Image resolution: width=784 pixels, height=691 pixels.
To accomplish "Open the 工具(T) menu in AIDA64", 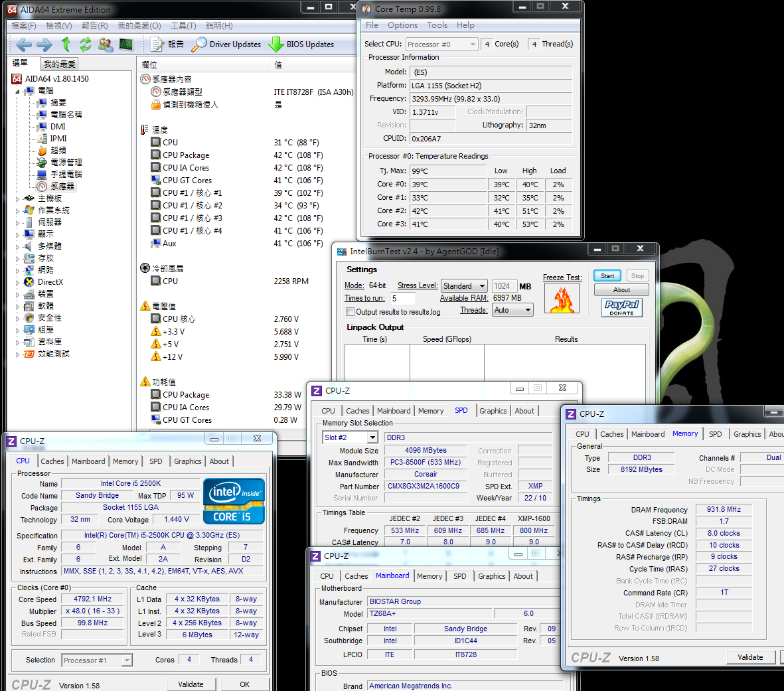I will point(183,25).
